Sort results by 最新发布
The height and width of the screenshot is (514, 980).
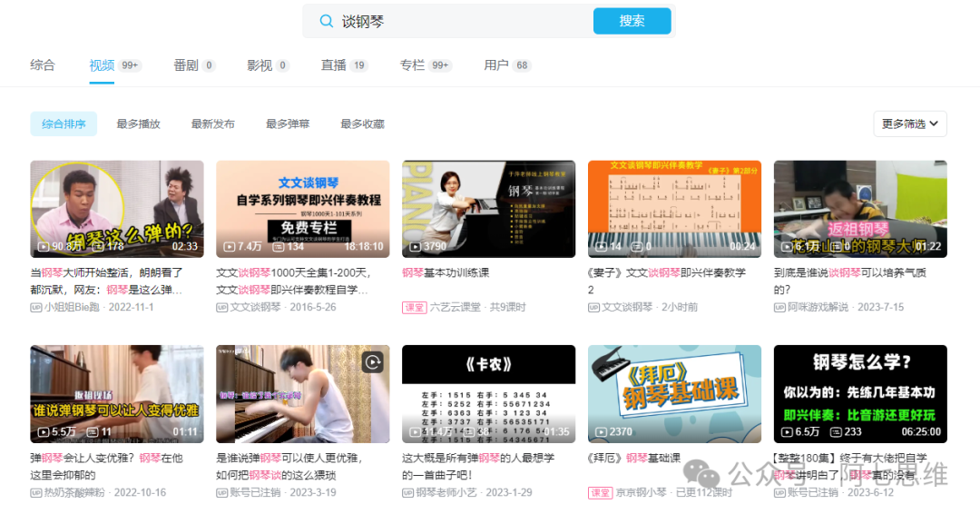click(212, 124)
